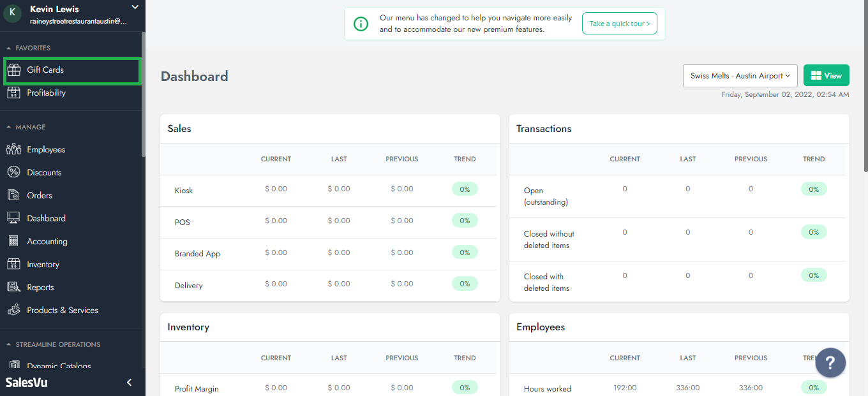
Task: Click the Inventory icon in sidebar
Action: 14,265
